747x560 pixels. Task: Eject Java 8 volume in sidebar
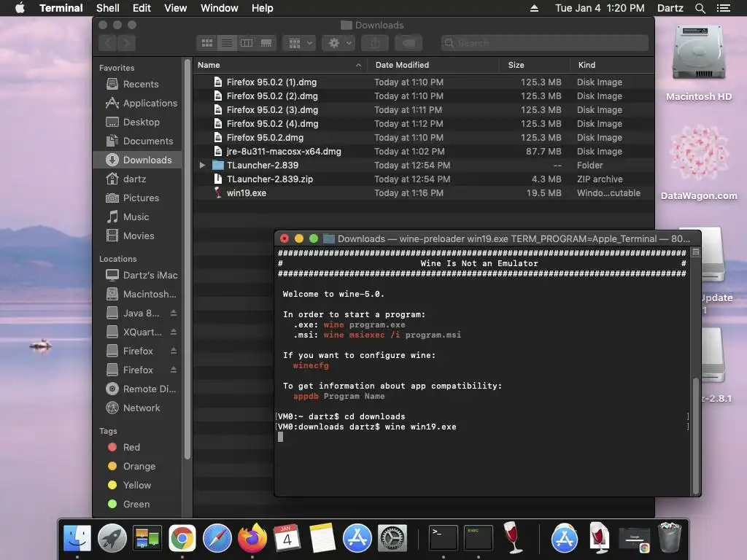pyautogui.click(x=174, y=313)
